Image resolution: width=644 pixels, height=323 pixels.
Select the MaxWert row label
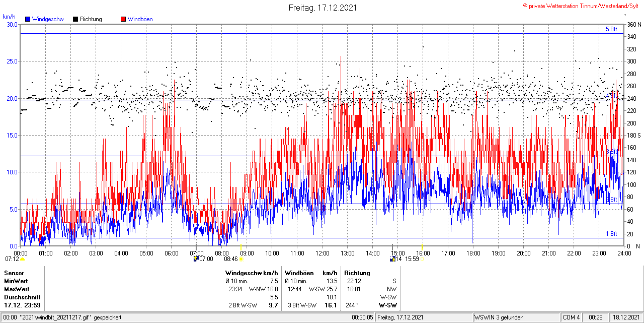coord(17,289)
